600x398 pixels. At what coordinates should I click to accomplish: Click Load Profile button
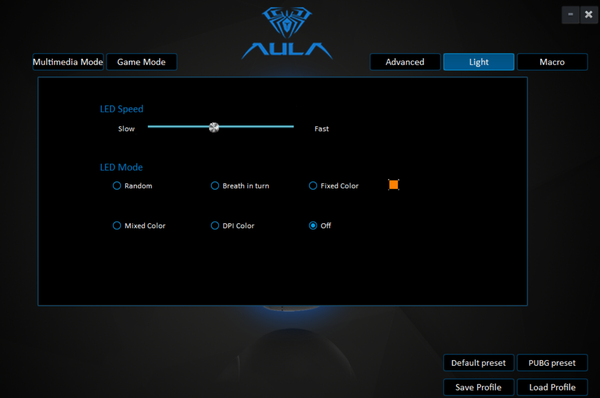point(552,387)
